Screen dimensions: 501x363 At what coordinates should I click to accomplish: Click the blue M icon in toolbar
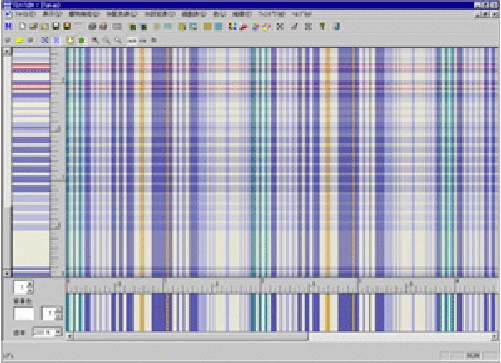coord(9,26)
